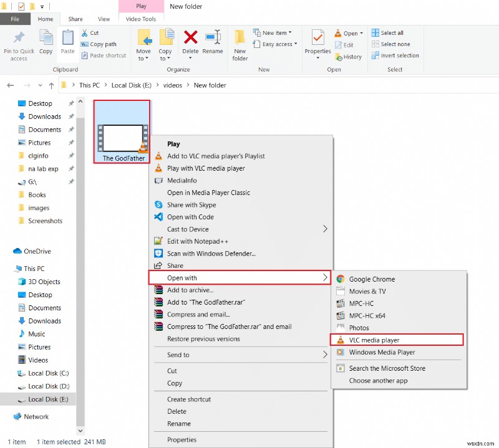Click the Up one level arrow
The image size is (499, 448).
click(x=51, y=85)
